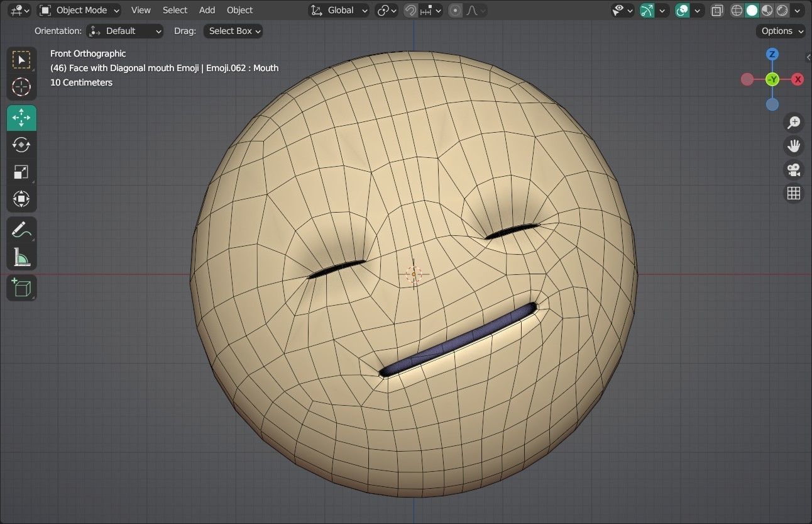
Task: Switch to rendered viewport shading
Action: pyautogui.click(x=782, y=10)
